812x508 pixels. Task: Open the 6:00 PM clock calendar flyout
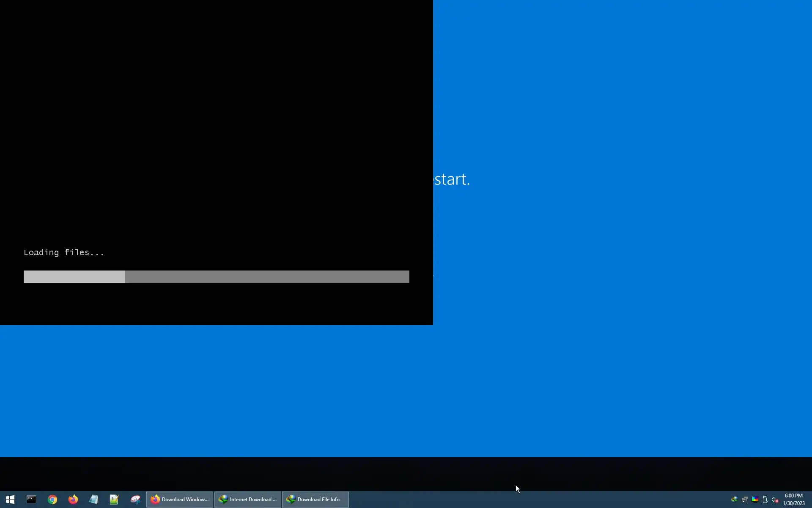tap(793, 500)
